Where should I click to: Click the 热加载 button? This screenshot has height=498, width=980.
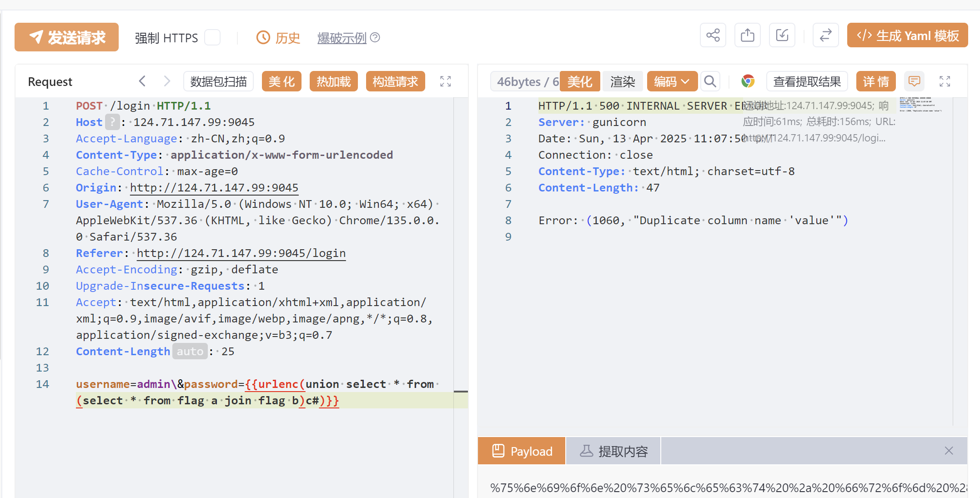334,81
